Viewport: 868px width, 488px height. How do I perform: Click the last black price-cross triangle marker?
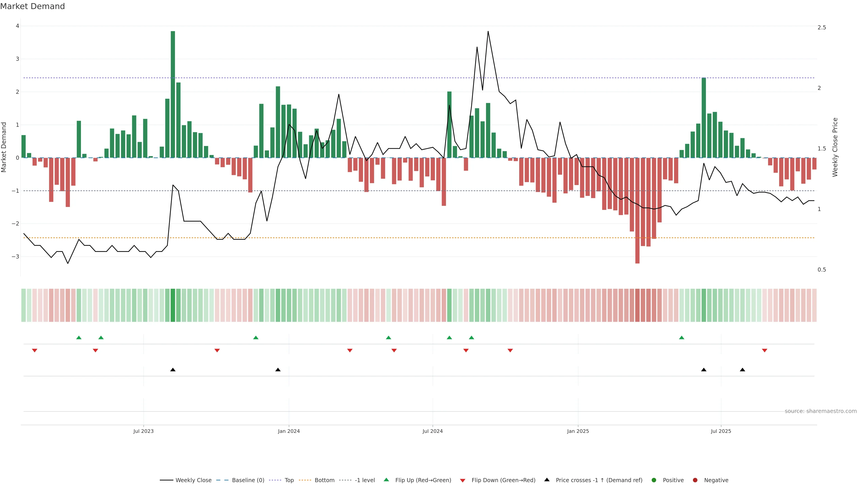click(x=742, y=370)
